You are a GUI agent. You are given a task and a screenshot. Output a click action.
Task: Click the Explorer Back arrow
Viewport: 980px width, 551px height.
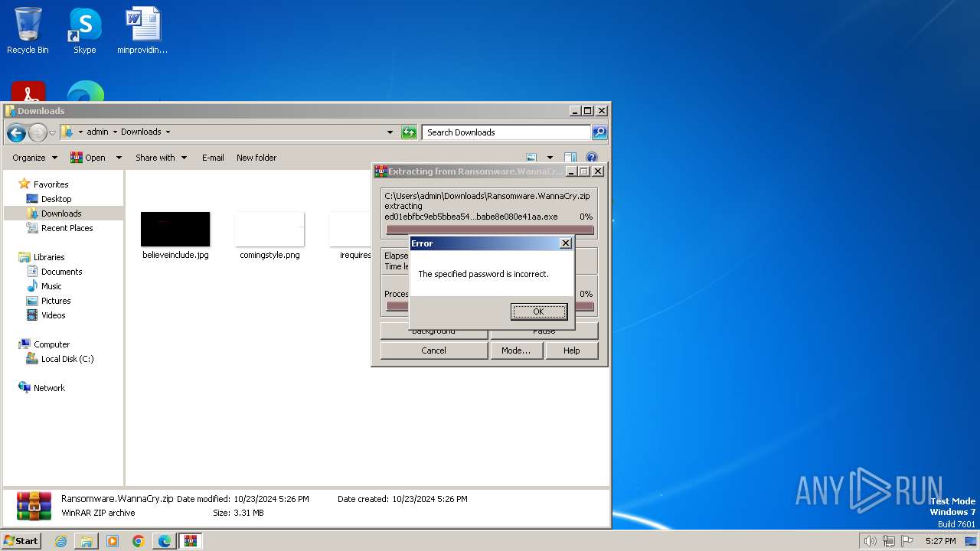click(x=16, y=132)
